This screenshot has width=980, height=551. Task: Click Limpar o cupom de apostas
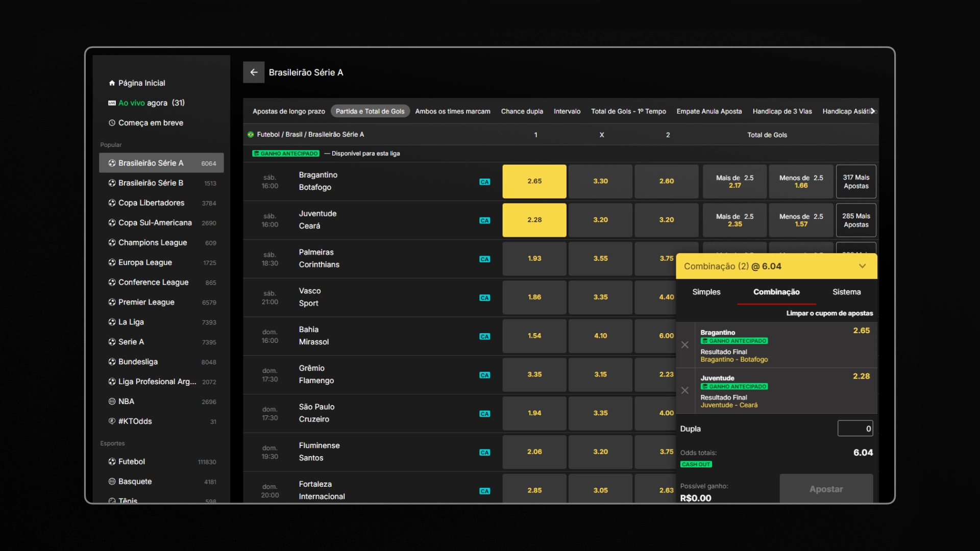(829, 314)
